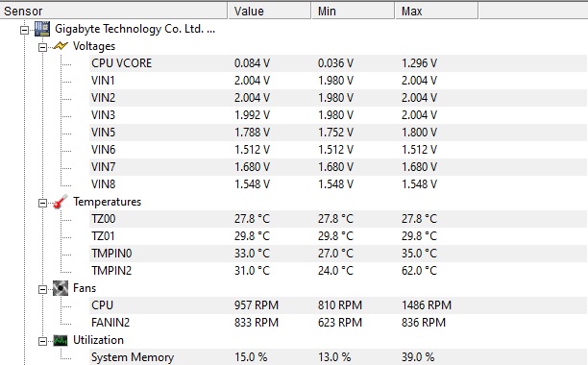Select the Utilization tree label

coord(98,340)
